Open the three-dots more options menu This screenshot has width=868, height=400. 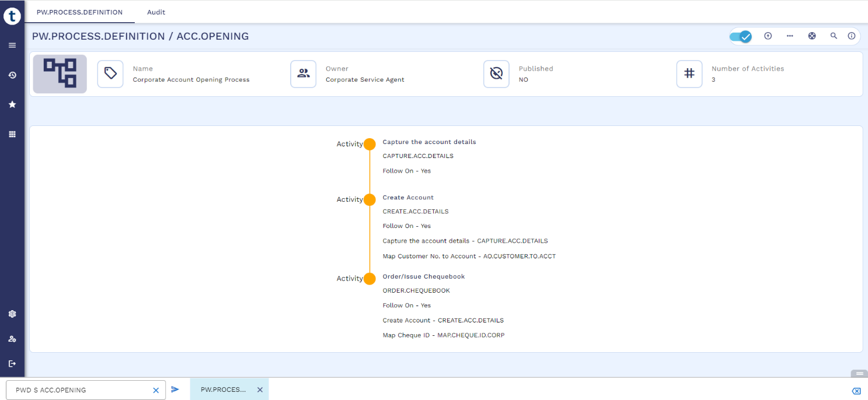(790, 36)
